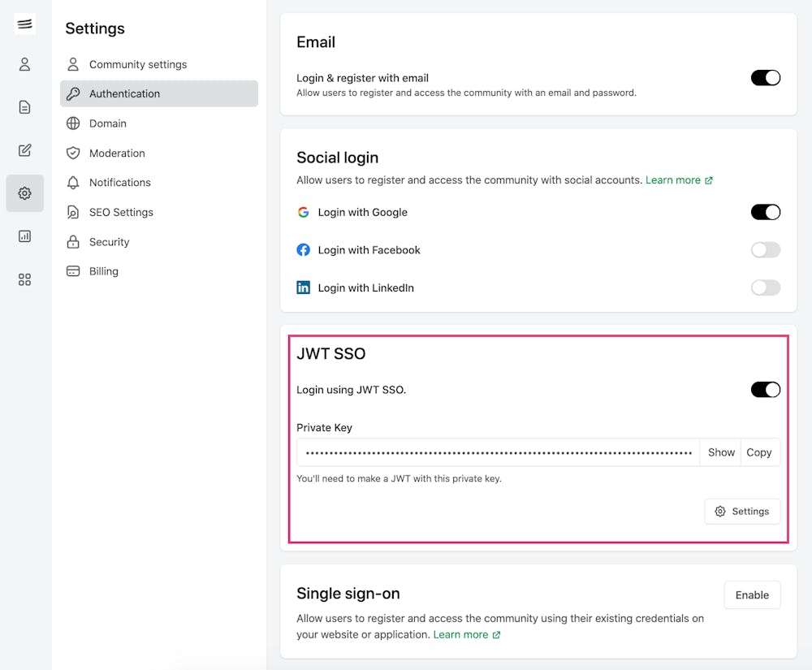Screen dimensions: 812x670
Task: Open the analytics chart icon in the rail
Action: pos(25,236)
